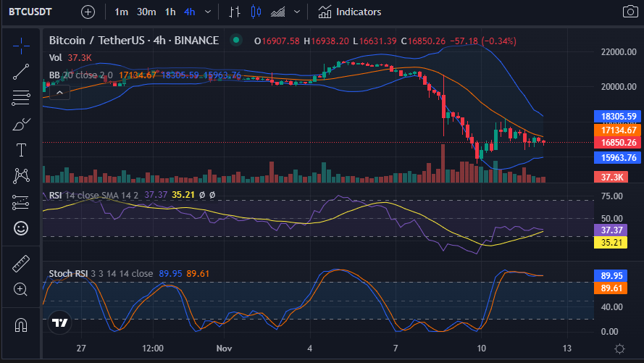Add a symbol with the plus icon

[88, 12]
